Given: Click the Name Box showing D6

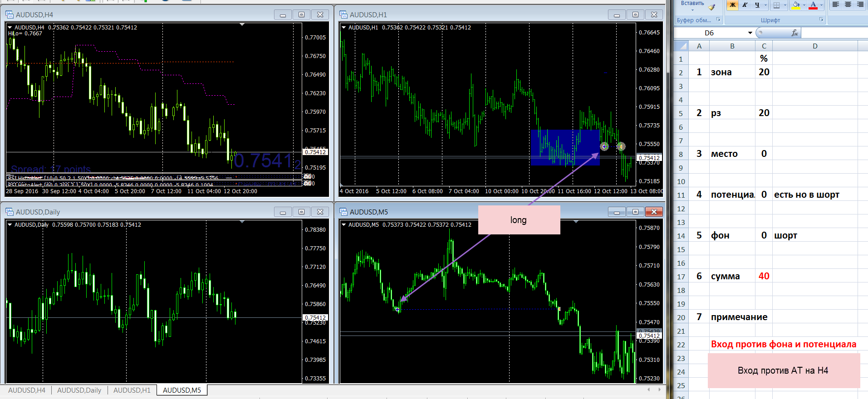Looking at the screenshot, I should (x=710, y=33).
